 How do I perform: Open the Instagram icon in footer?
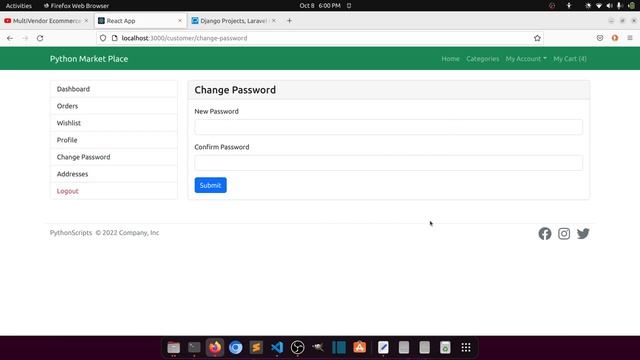[x=564, y=233]
